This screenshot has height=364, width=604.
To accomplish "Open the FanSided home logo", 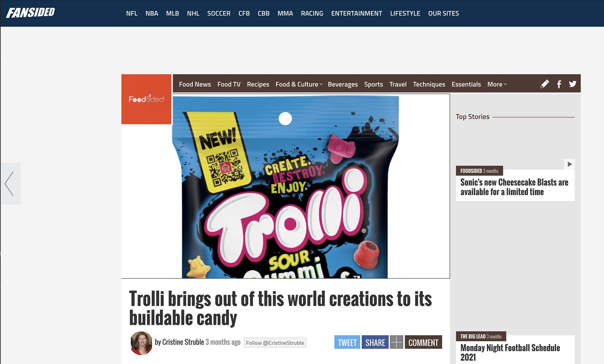I will [31, 13].
